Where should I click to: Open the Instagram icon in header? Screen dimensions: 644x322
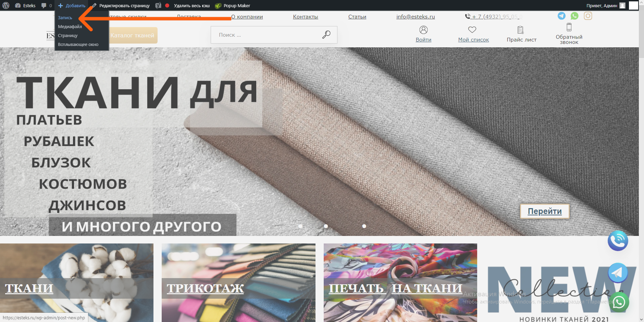pos(588,16)
